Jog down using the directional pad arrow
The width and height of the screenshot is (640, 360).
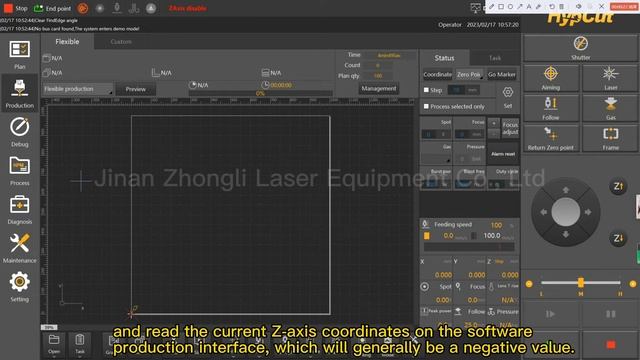click(566, 235)
